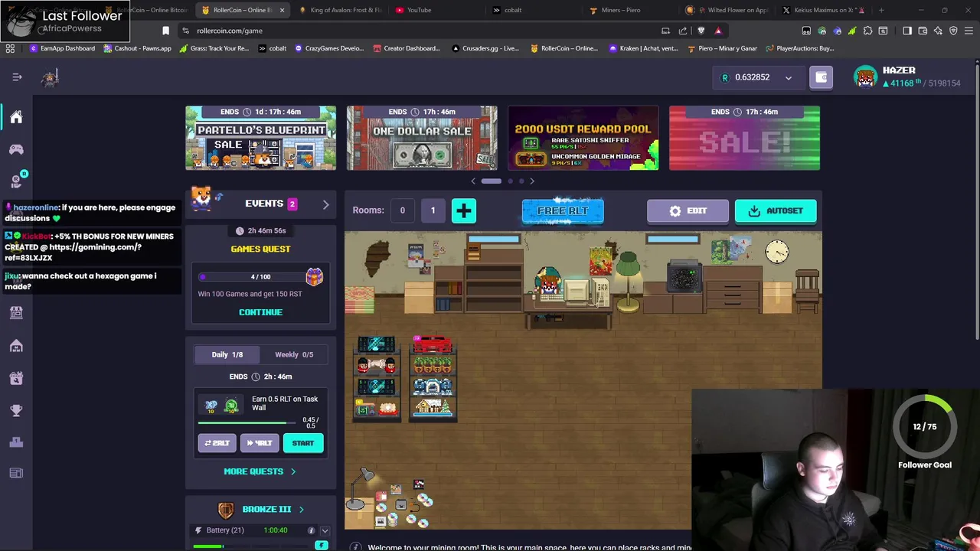Viewport: 980px width, 551px height.
Task: Open the sidebar icon with R badge
Action: (x=16, y=181)
